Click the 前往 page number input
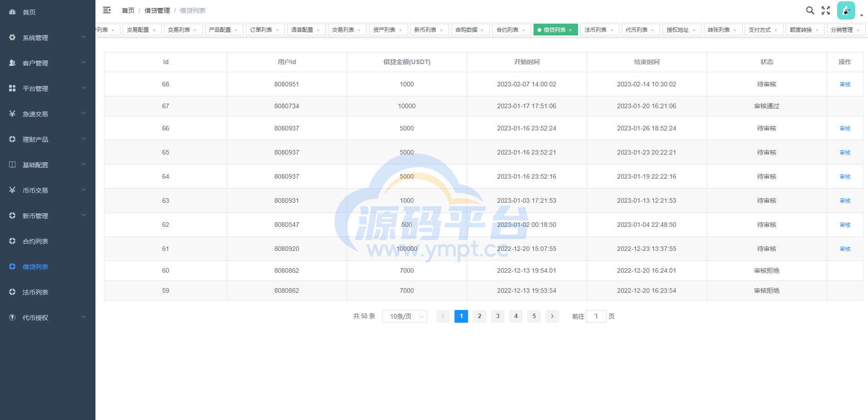The image size is (868, 420). (596, 316)
